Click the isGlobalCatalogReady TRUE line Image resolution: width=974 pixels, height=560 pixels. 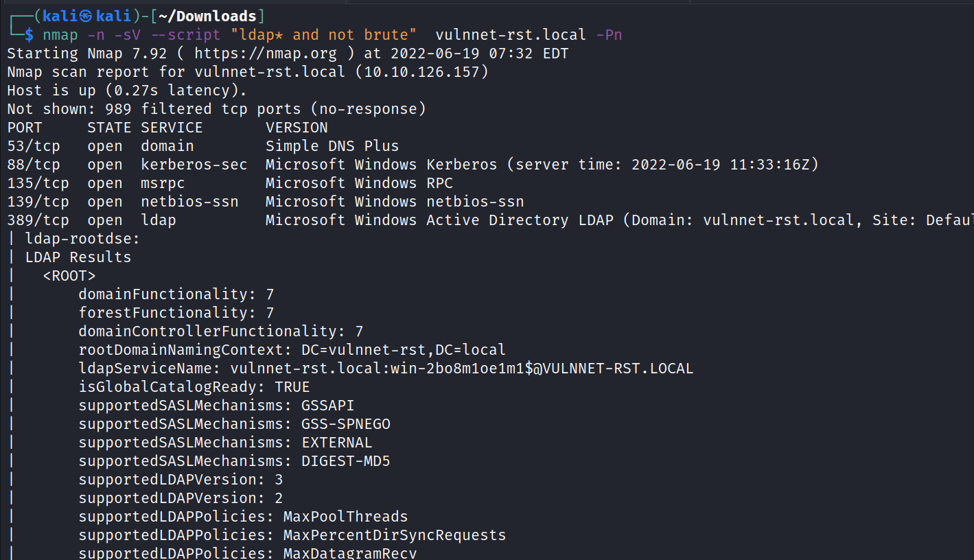point(194,387)
